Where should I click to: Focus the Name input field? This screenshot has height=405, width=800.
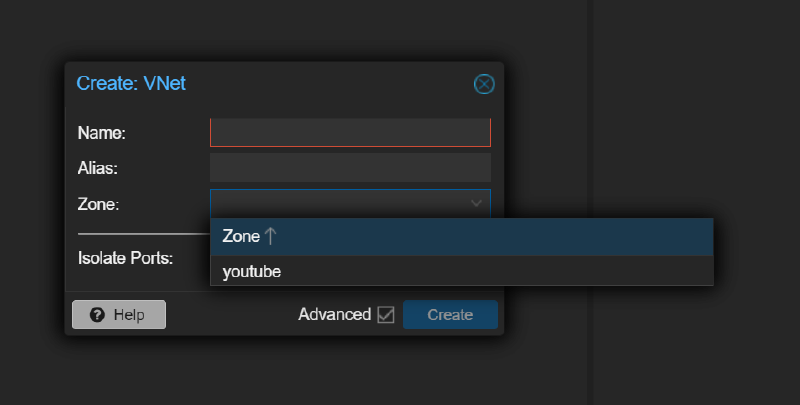(350, 133)
